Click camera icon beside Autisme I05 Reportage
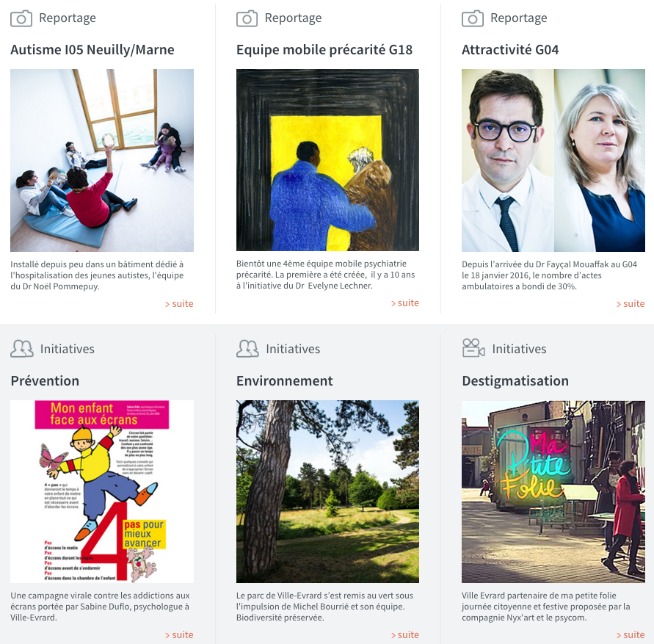 tap(21, 18)
